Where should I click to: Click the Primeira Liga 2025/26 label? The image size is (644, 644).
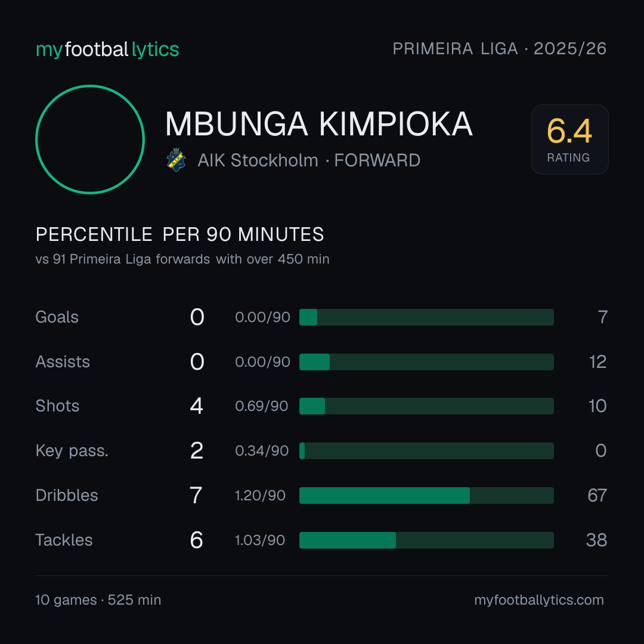click(500, 49)
